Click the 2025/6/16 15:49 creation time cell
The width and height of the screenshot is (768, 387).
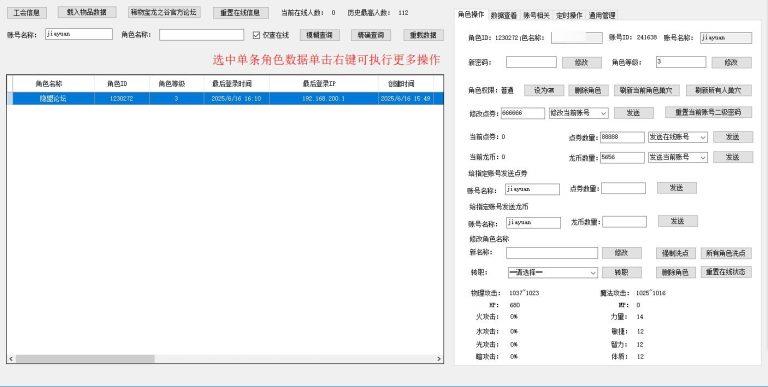[x=406, y=98]
